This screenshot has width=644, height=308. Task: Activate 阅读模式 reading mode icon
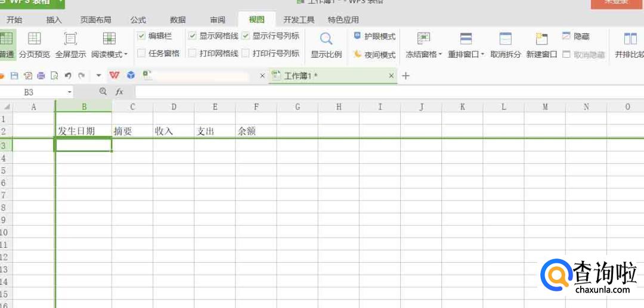coord(109,39)
